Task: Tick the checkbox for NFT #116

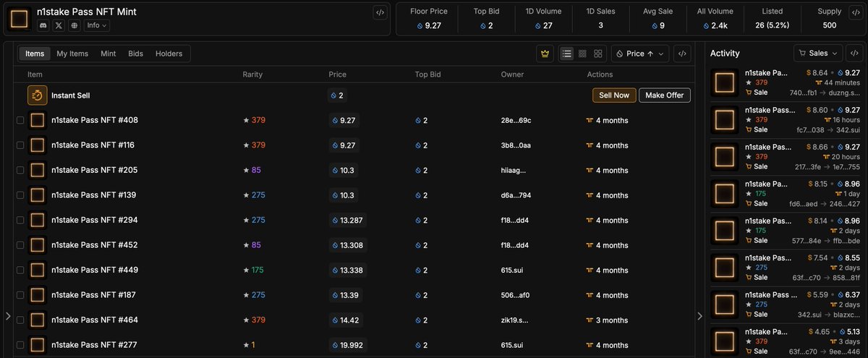Action: [x=20, y=145]
